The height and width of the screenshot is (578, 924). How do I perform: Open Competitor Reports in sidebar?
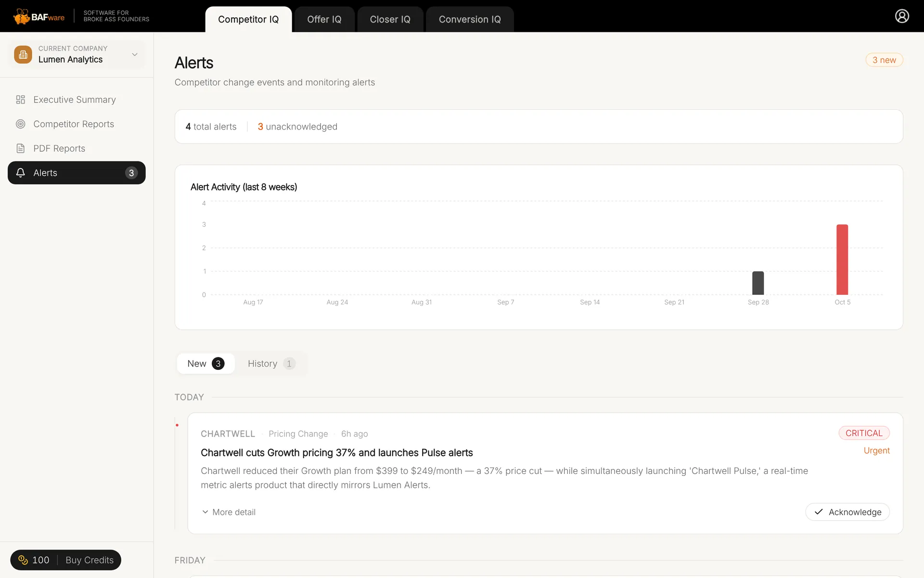(x=77, y=124)
